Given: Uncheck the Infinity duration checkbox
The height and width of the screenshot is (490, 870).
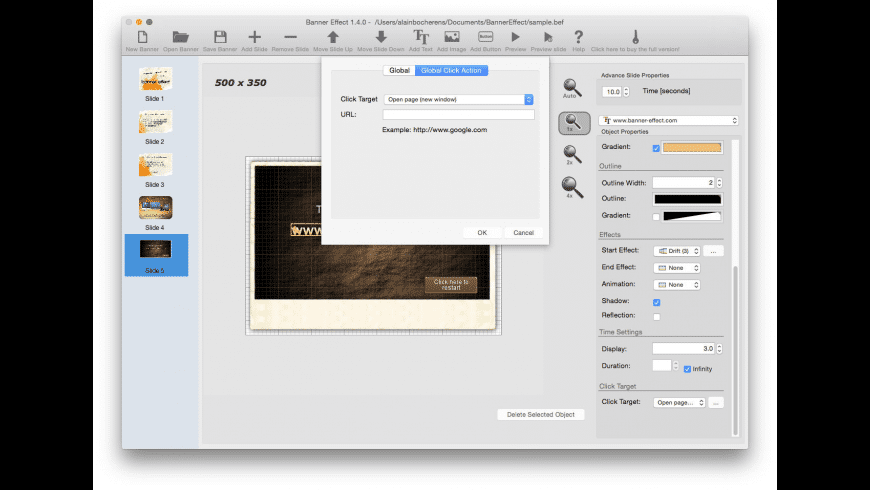Looking at the screenshot, I should [687, 369].
